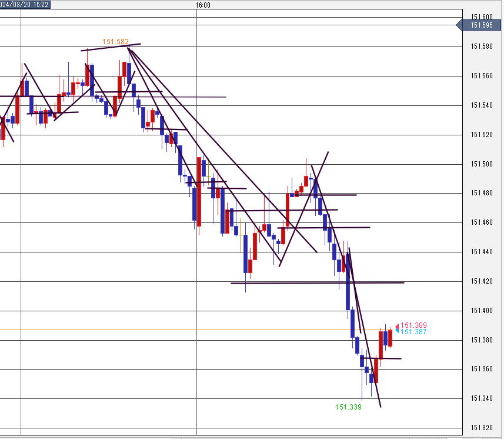Click the 151.540 price axis label

[x=482, y=105]
